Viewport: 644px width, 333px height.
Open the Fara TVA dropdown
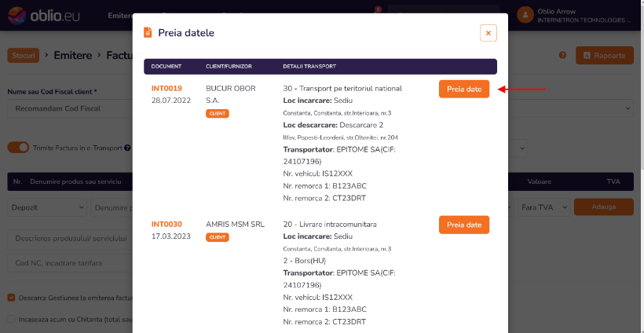tap(543, 207)
